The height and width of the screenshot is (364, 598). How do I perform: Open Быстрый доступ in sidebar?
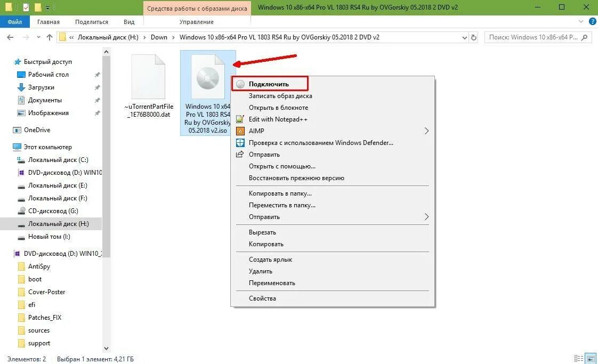47,62
